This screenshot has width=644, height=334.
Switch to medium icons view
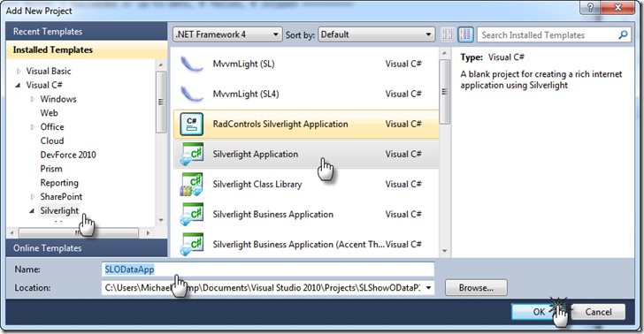[x=465, y=34]
